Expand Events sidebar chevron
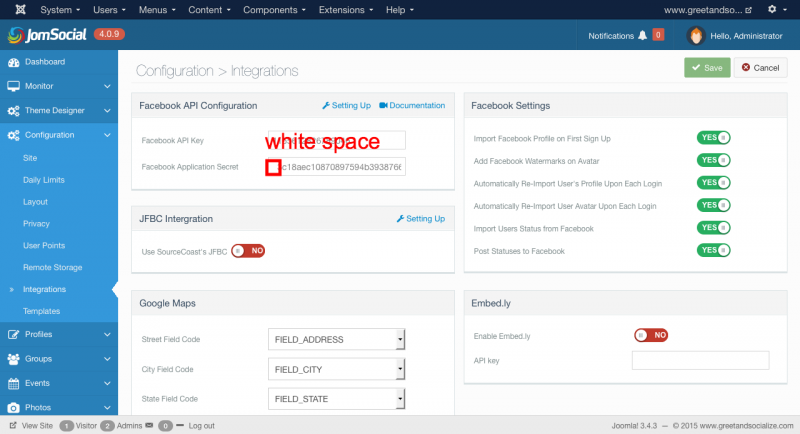Viewport: 800px width, 434px height. tap(107, 384)
